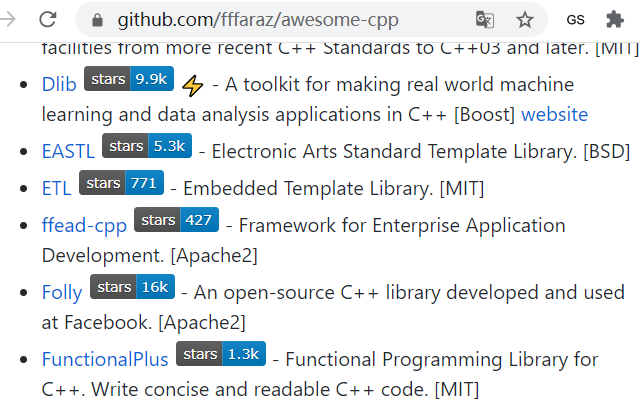Open the ffead-cpp link

click(84, 225)
